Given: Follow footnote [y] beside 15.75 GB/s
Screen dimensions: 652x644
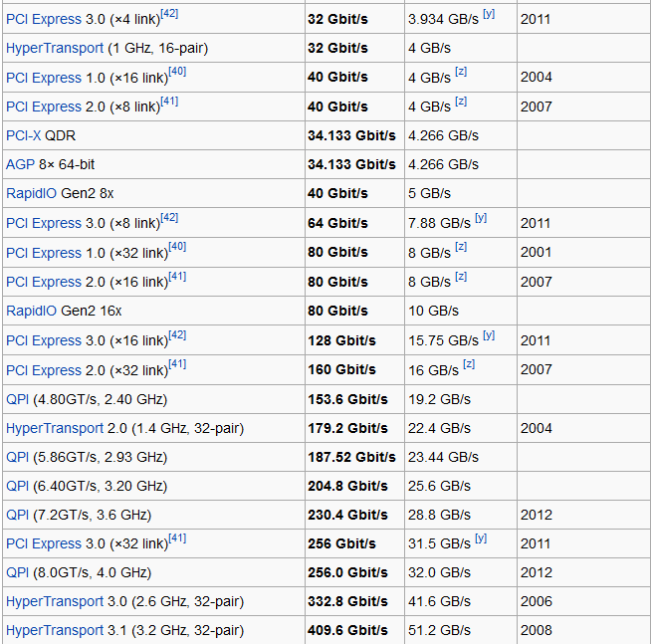Looking at the screenshot, I should coord(489,335).
